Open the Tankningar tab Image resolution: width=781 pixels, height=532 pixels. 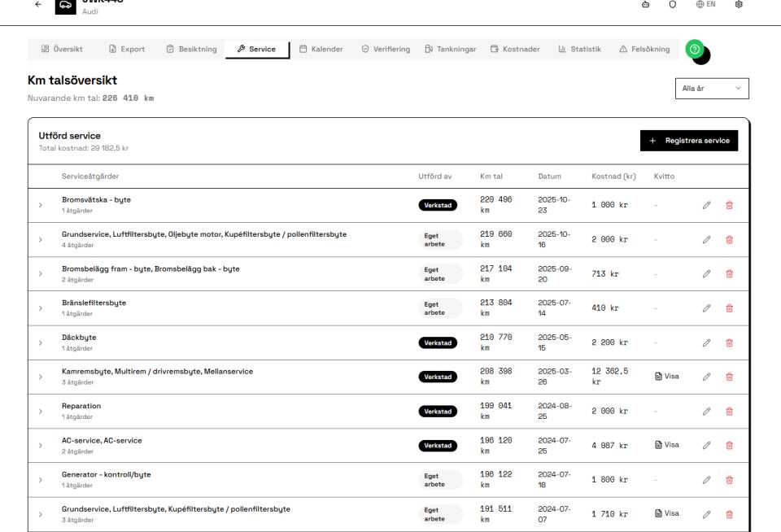(450, 50)
